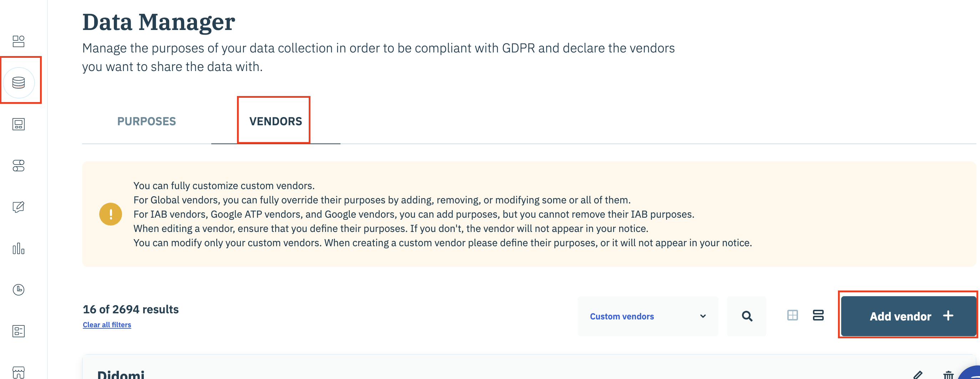Open the dashboard icon in sidebar

[18, 41]
